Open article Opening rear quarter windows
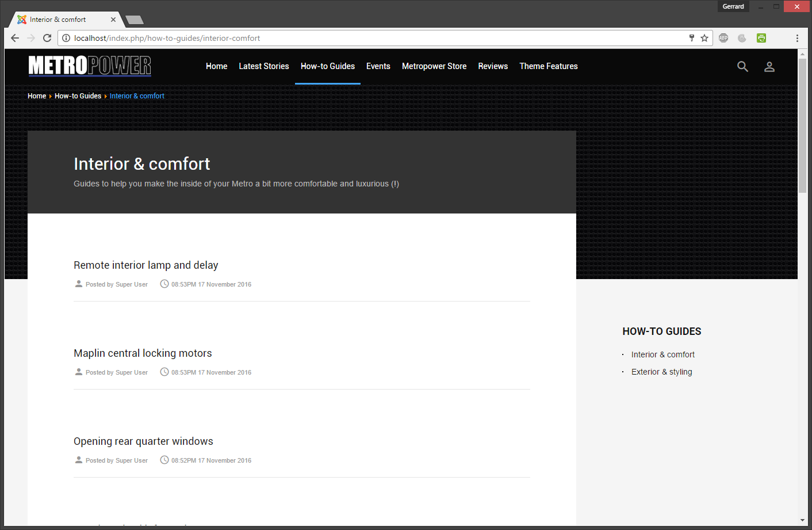 (143, 441)
